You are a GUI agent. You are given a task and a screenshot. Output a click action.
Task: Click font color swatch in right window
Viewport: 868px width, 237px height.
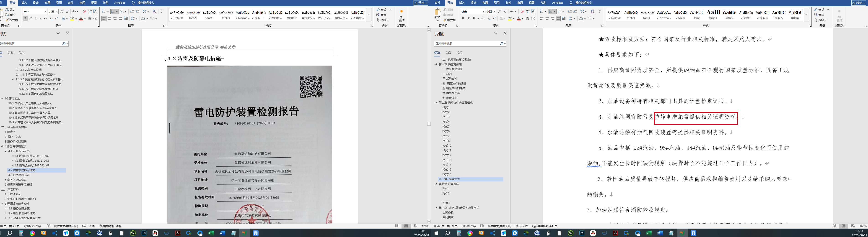pos(518,18)
